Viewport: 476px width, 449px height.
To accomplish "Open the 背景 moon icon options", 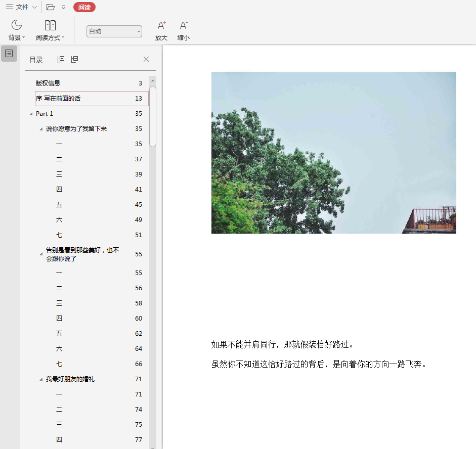I will tap(16, 30).
